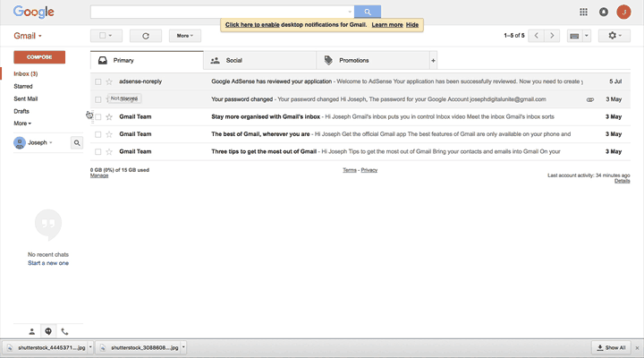The width and height of the screenshot is (644, 358).
Task: Tick 'Stay more organised' email checkbox
Action: click(97, 117)
